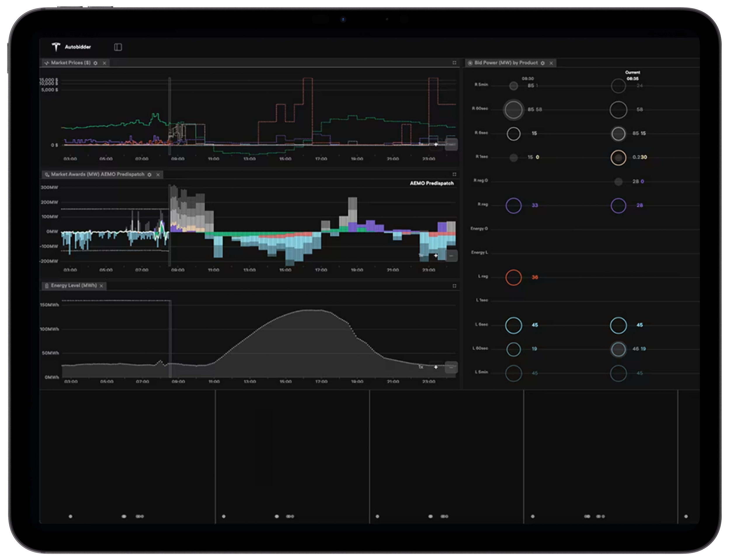Select the current R 1sec circle

(618, 157)
